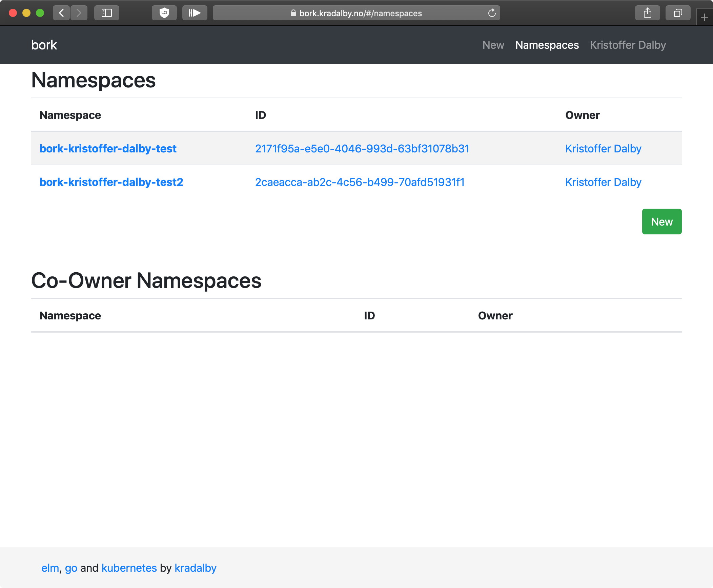Toggle the Safari sidebar icon

tap(107, 13)
